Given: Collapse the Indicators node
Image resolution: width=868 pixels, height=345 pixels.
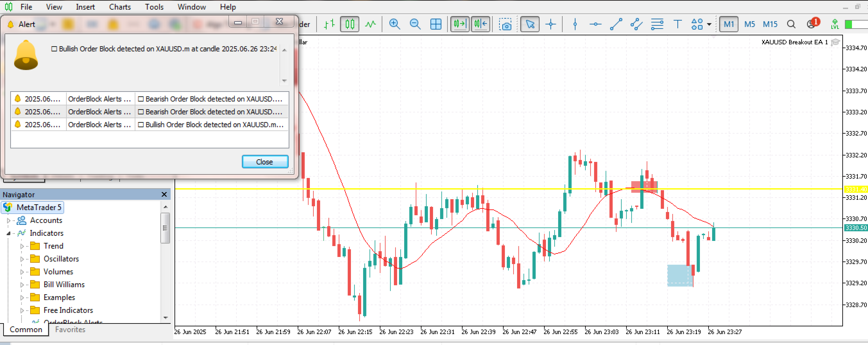Looking at the screenshot, I should [x=9, y=233].
